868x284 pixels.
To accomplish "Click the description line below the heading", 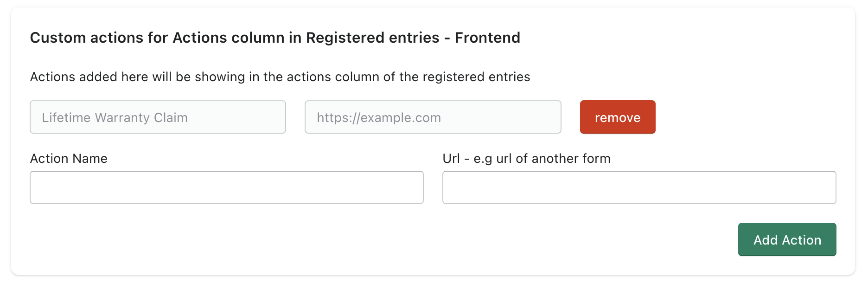I will [280, 77].
